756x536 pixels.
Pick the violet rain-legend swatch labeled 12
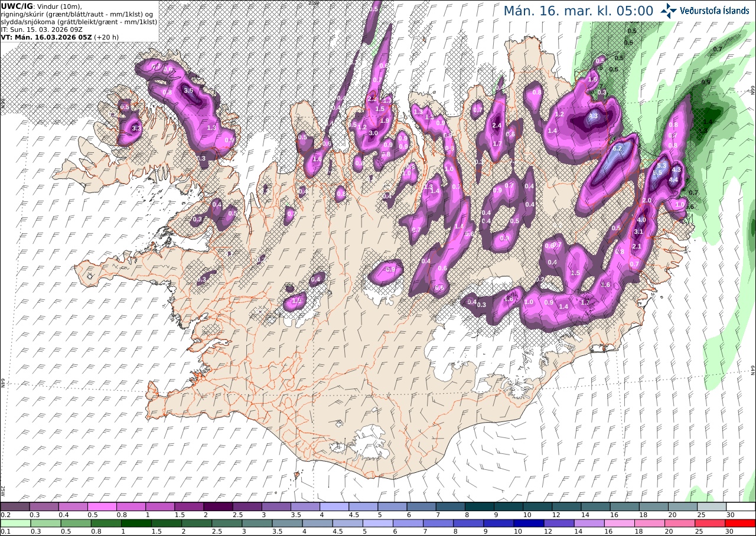[559, 523]
